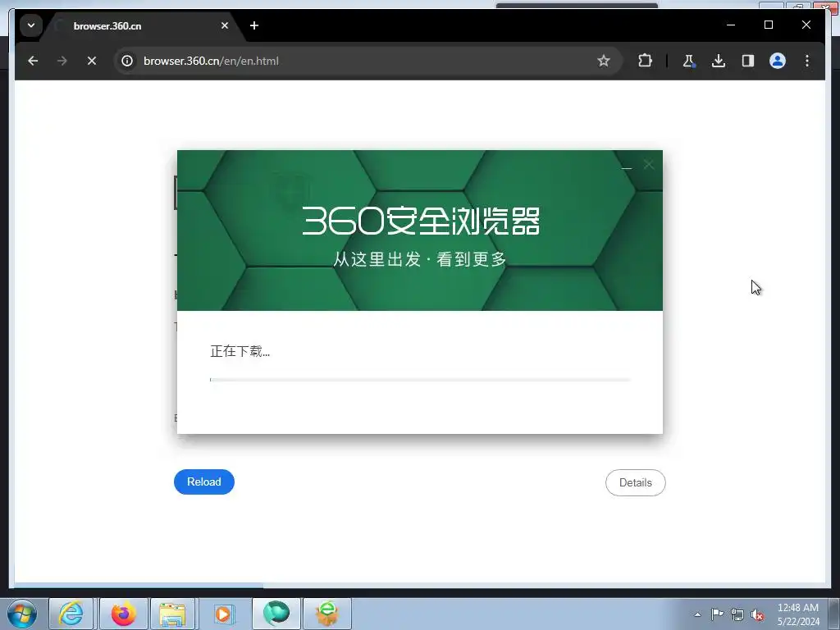Click the blue Reload button
840x630 pixels.
[204, 482]
